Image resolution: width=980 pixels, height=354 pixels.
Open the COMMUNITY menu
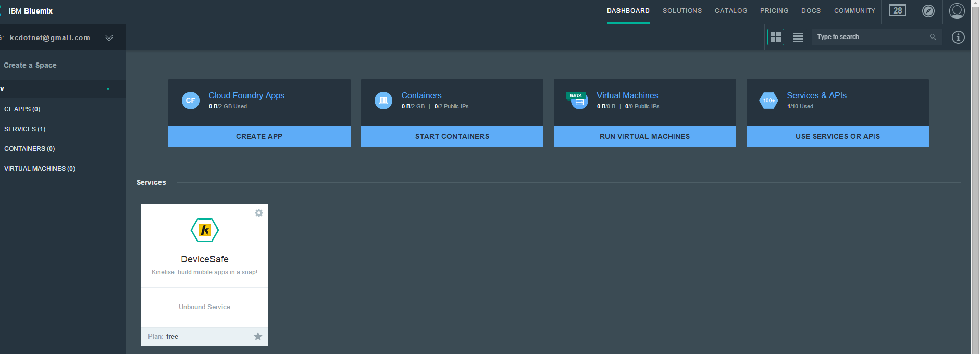click(x=854, y=11)
